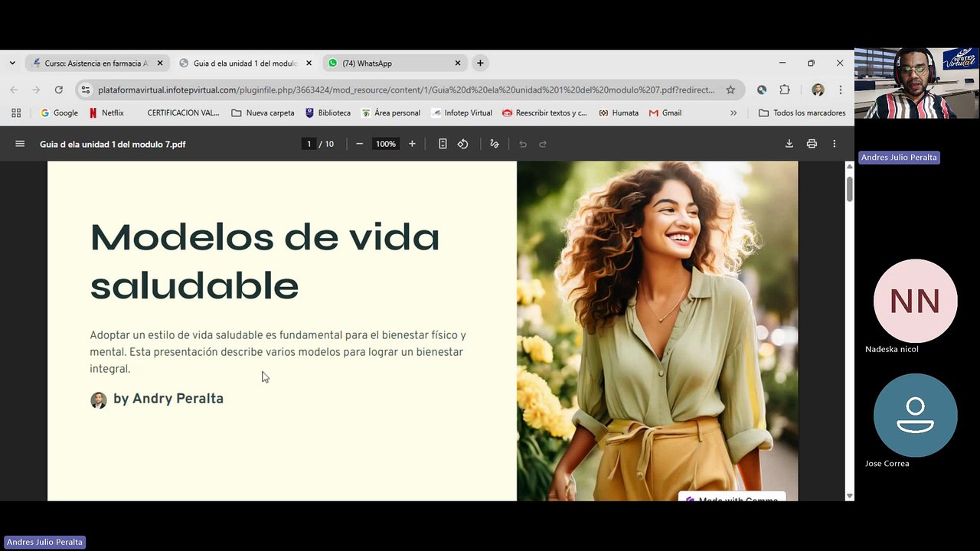Image resolution: width=980 pixels, height=551 pixels.
Task: Select Jose Correa participant avatar
Action: [x=916, y=415]
